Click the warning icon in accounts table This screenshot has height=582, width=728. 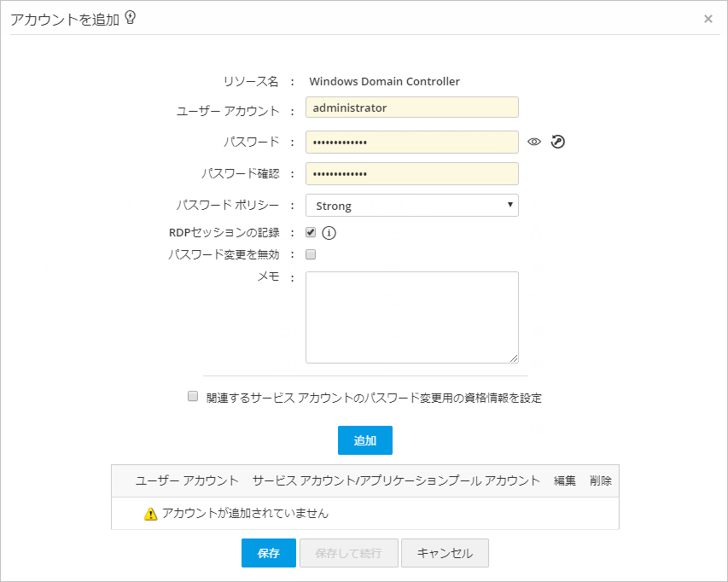click(151, 514)
